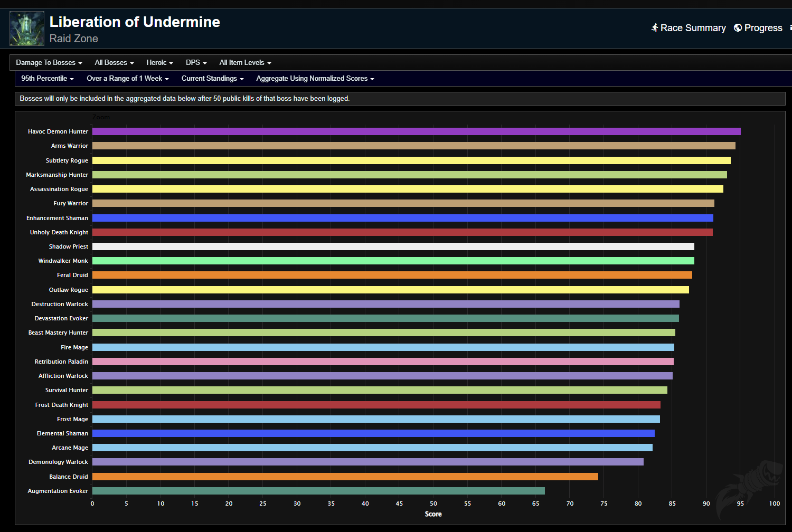Click the Liberation of Undermine title
The height and width of the screenshot is (532, 792).
pos(135,22)
